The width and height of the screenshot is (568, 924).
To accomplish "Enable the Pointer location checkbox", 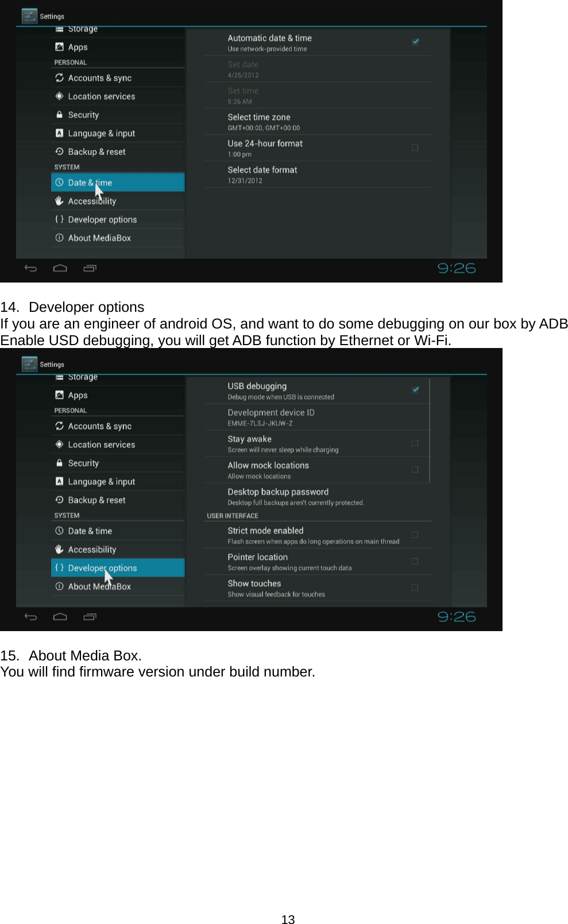I will pyautogui.click(x=415, y=561).
